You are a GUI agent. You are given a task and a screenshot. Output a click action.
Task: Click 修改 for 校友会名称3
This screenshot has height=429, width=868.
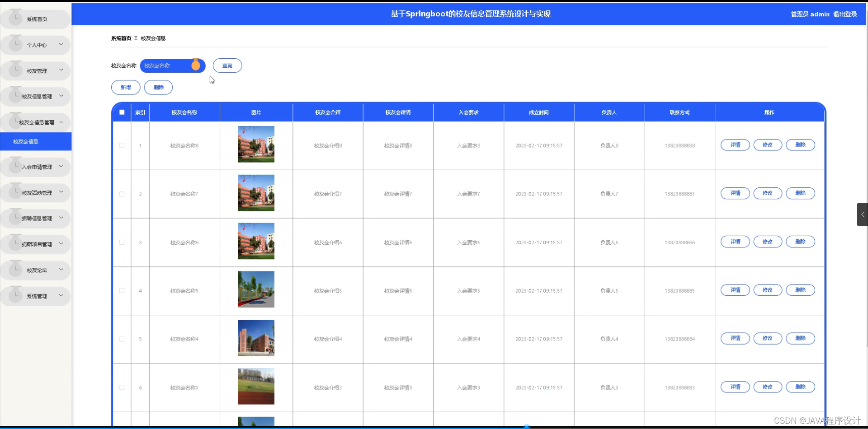[x=768, y=387]
